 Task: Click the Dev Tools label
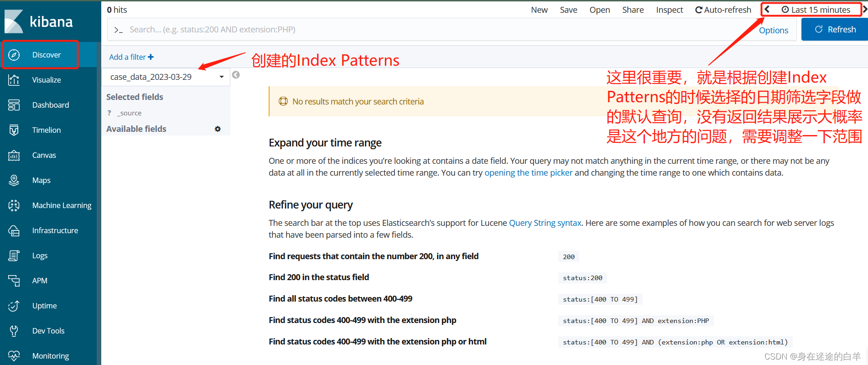click(x=48, y=331)
